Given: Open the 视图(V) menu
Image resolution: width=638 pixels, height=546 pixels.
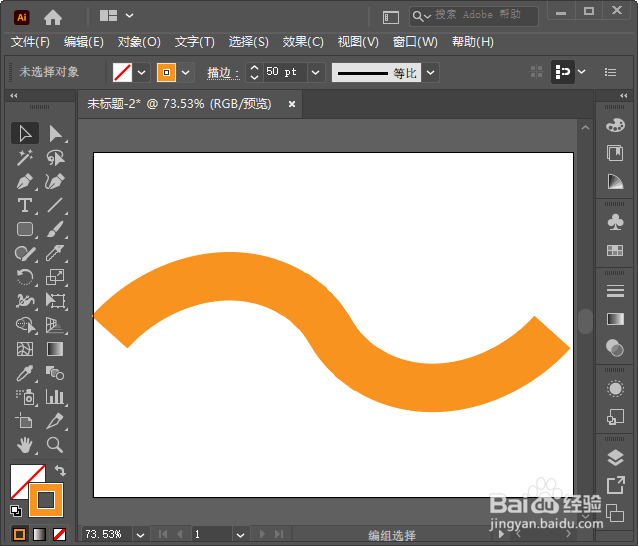Looking at the screenshot, I should tap(358, 42).
